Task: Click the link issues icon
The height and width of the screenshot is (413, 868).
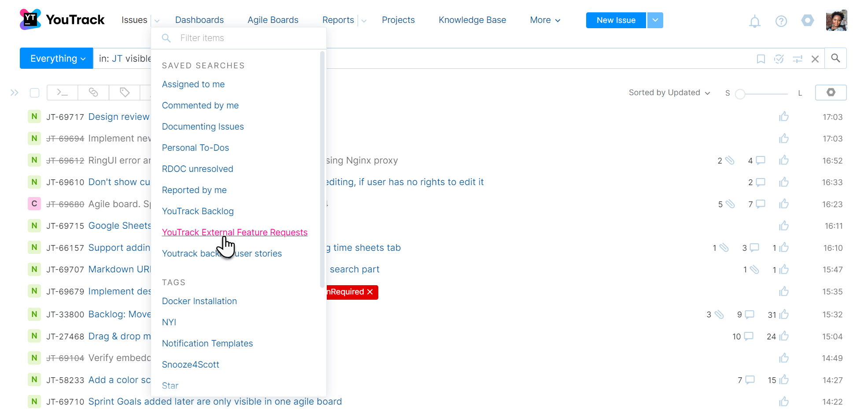Action: pyautogui.click(x=93, y=93)
